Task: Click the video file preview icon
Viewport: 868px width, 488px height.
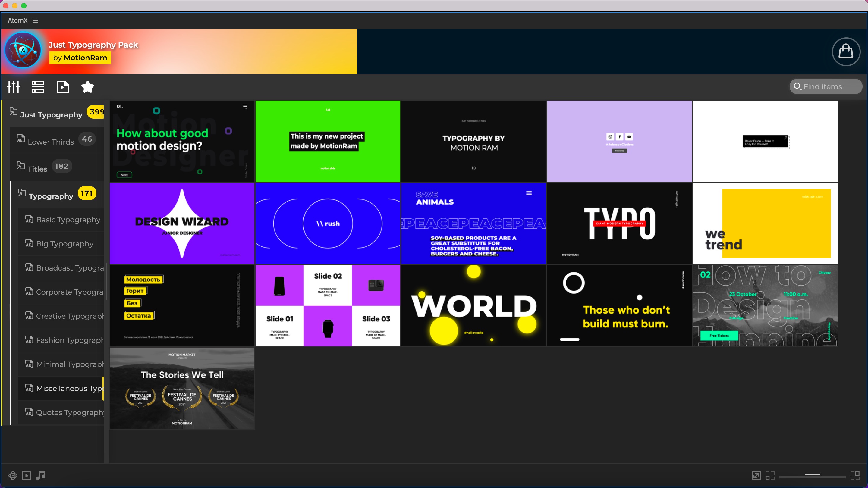Action: point(63,87)
